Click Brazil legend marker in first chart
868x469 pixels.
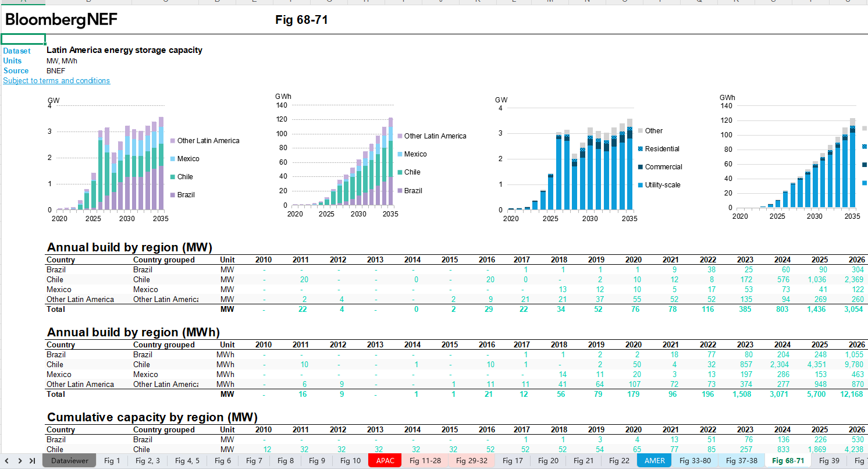pyautogui.click(x=172, y=195)
